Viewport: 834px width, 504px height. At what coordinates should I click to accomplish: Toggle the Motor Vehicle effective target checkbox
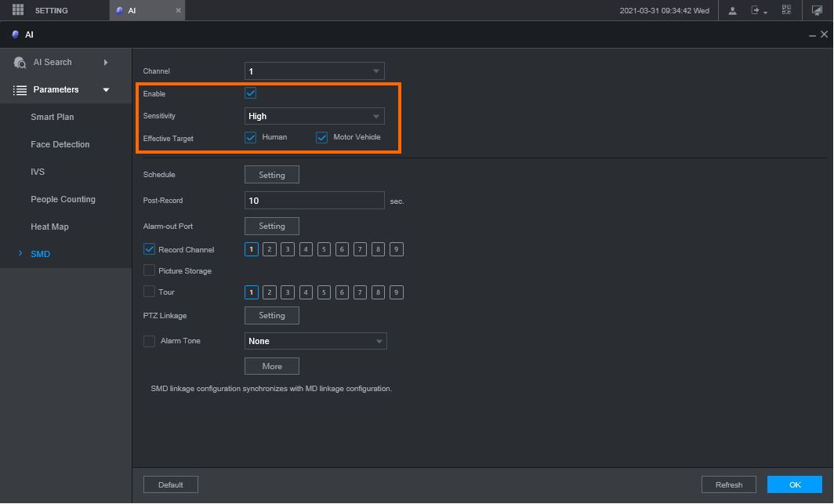pos(321,137)
